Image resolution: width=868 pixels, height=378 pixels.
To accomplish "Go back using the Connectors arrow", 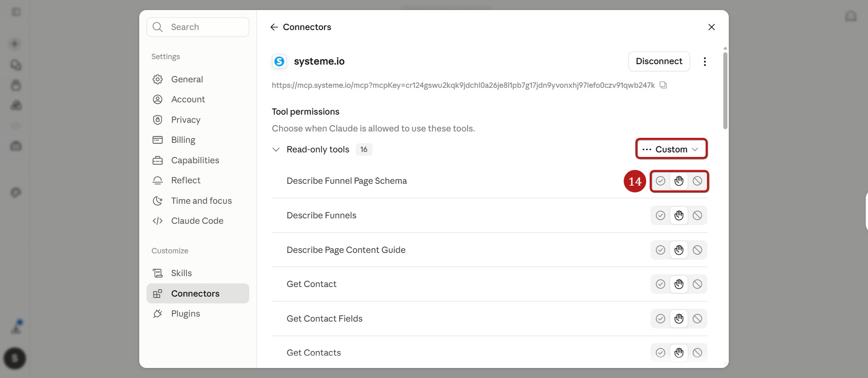I will pos(274,27).
